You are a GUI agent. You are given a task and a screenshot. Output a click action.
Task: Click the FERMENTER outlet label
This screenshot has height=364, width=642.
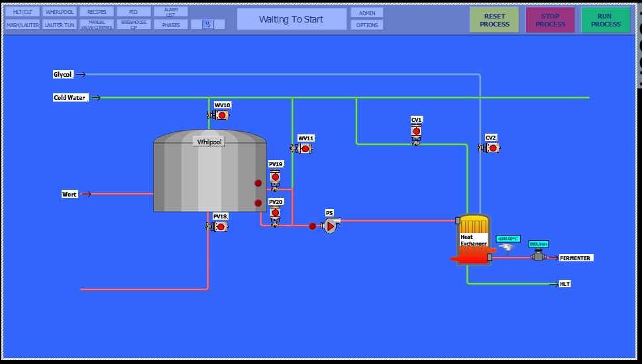pos(576,258)
